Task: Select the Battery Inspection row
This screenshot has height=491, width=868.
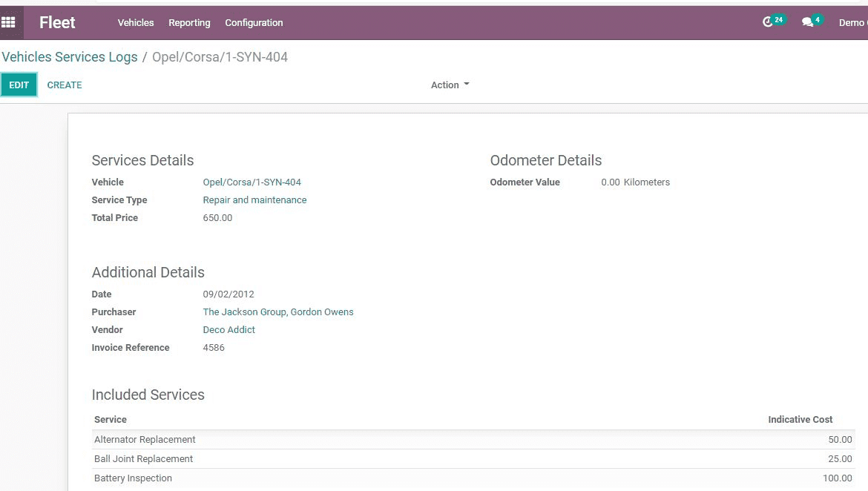Action: [x=473, y=478]
